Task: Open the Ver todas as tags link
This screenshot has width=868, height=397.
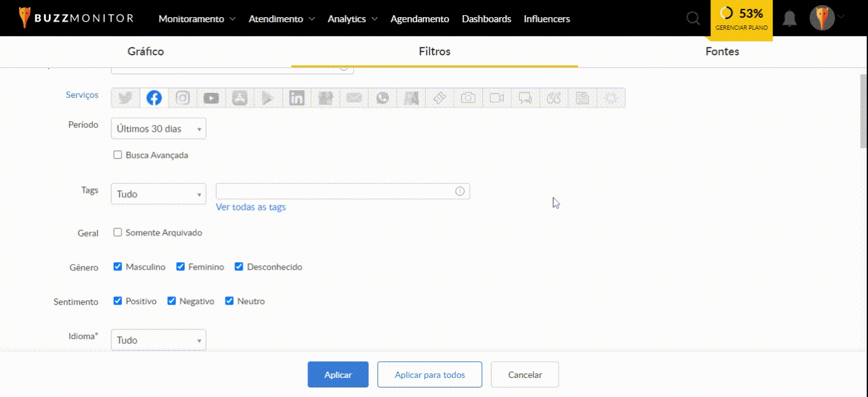Action: 251,207
